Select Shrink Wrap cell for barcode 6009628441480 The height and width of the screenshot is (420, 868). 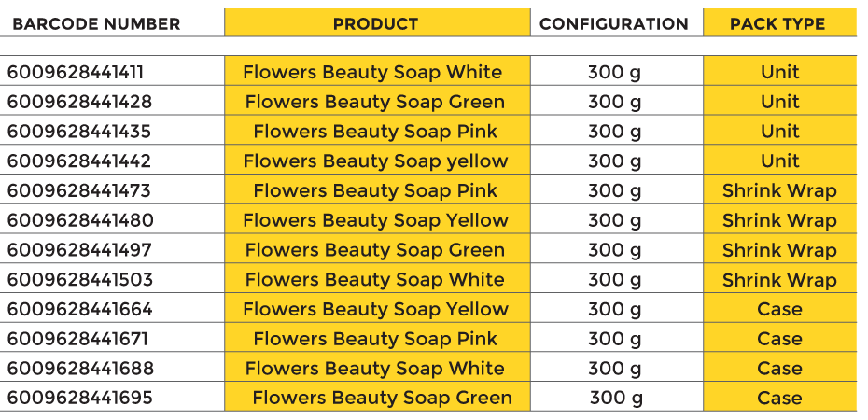point(779,221)
